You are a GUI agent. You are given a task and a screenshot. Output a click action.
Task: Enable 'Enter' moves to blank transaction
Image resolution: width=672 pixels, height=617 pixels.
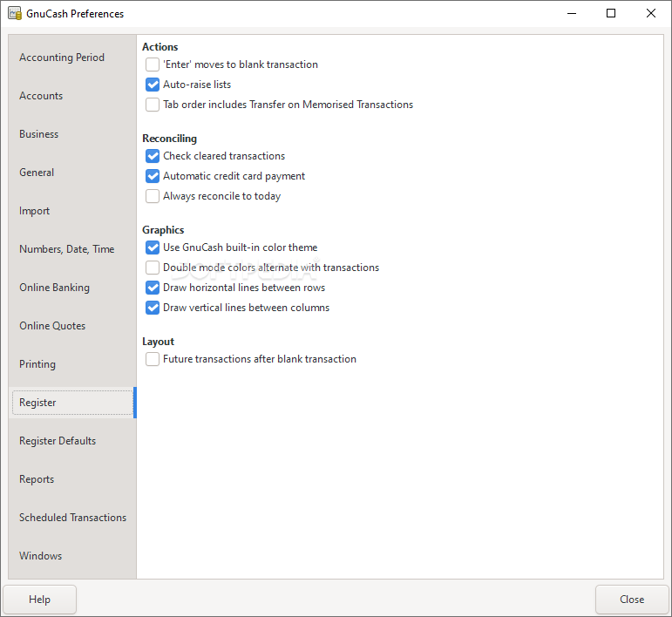(x=153, y=64)
